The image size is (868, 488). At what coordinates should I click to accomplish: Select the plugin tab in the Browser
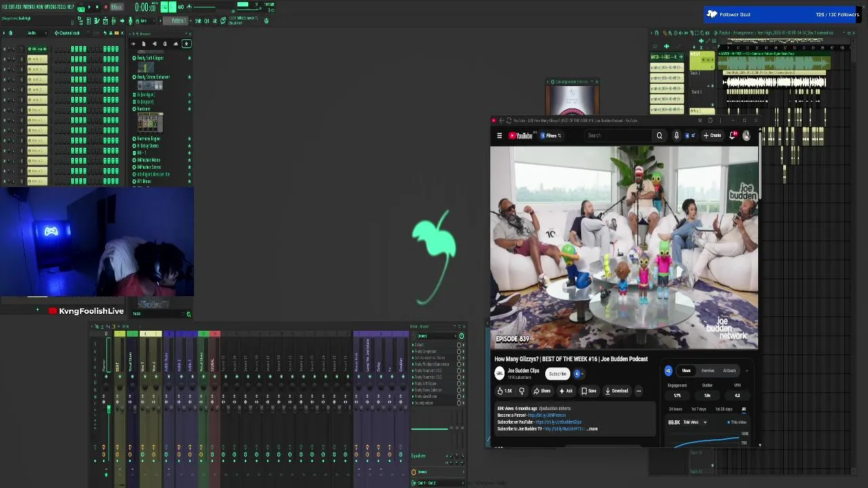(155, 43)
